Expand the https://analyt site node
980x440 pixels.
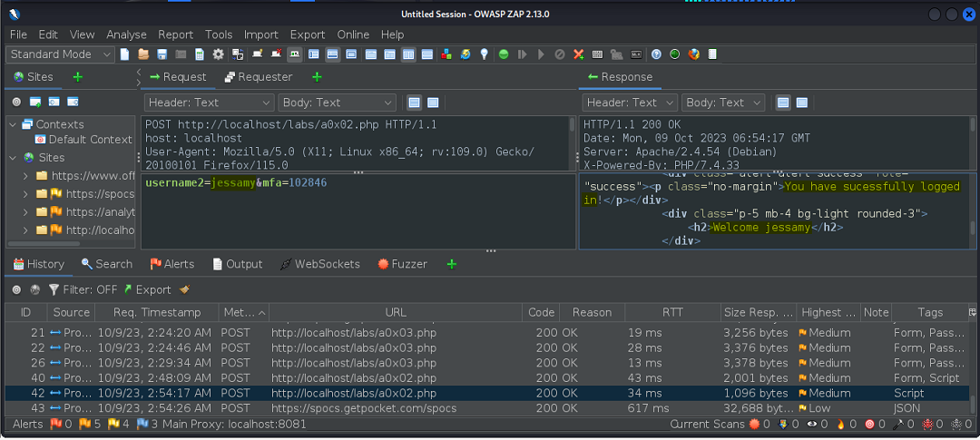click(x=25, y=212)
